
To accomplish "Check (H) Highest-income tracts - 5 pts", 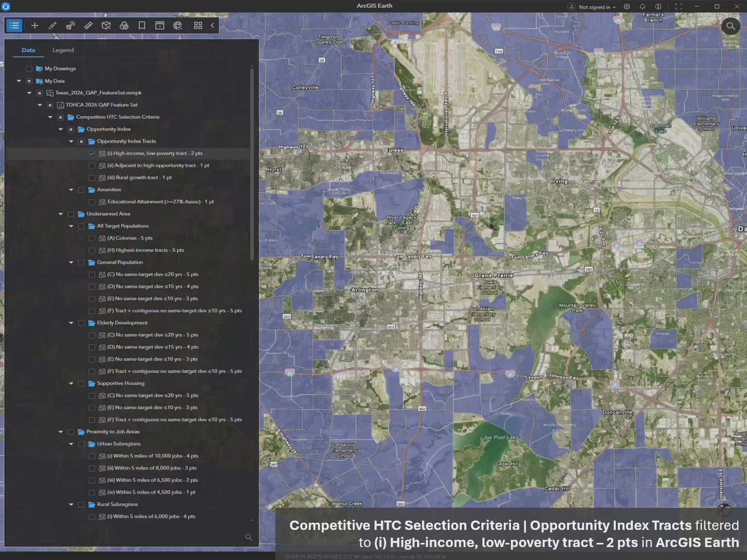I will [92, 250].
